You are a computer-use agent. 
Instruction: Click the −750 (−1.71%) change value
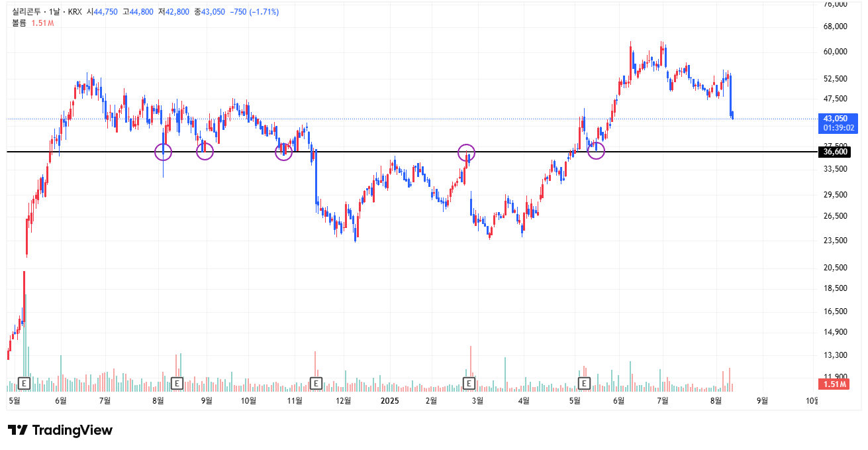[x=254, y=12]
